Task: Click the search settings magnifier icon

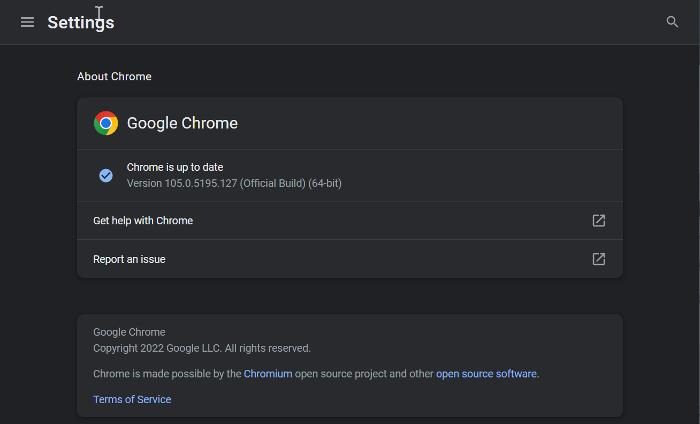Action: pos(672,21)
